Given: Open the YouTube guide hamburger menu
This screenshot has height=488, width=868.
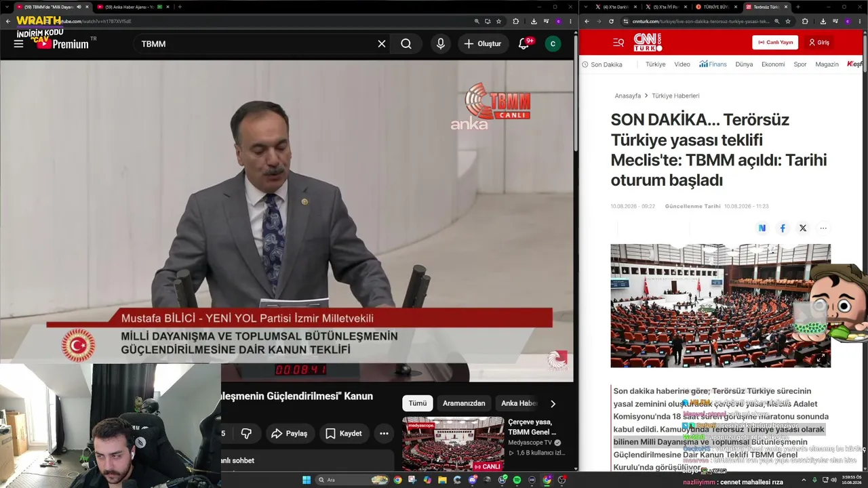Looking at the screenshot, I should point(18,44).
